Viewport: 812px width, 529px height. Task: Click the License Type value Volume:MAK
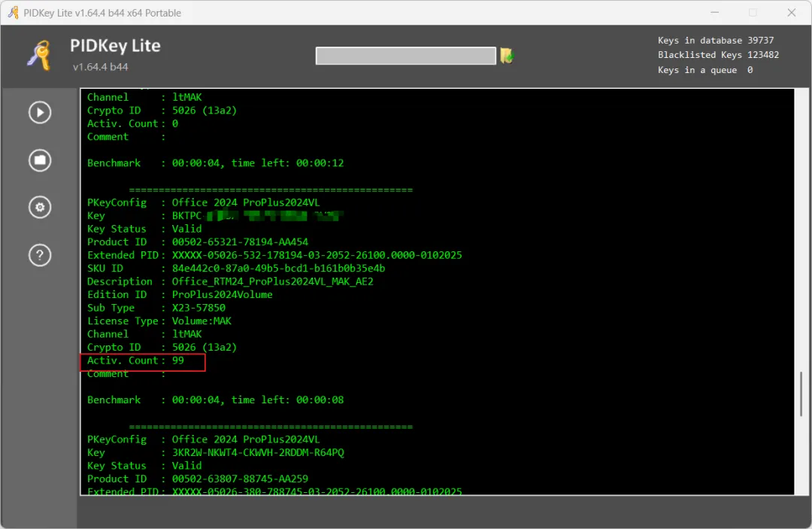point(201,321)
